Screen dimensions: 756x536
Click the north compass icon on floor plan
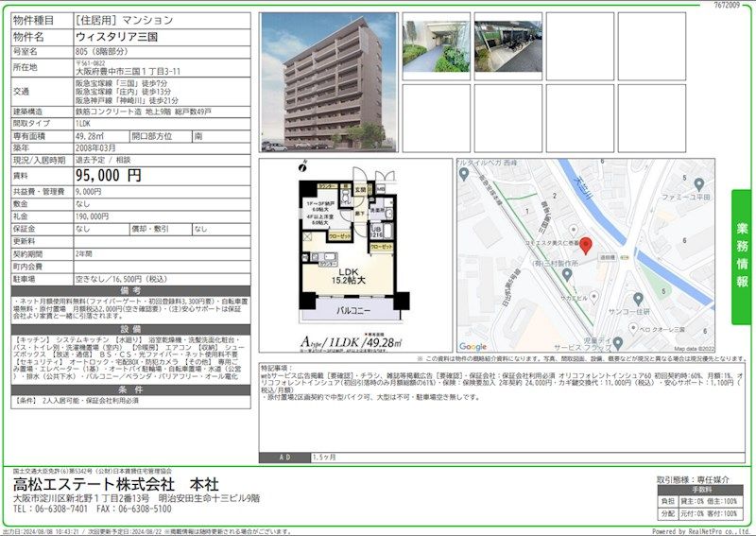coord(304,166)
